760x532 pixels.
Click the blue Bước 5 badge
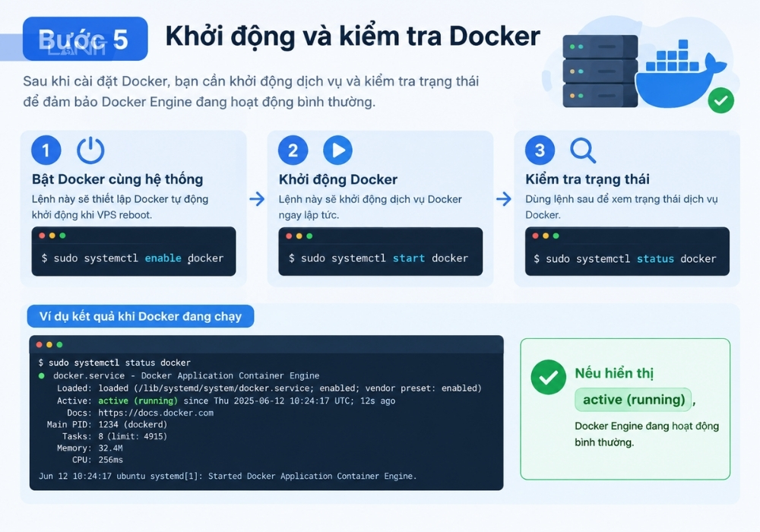(x=85, y=39)
